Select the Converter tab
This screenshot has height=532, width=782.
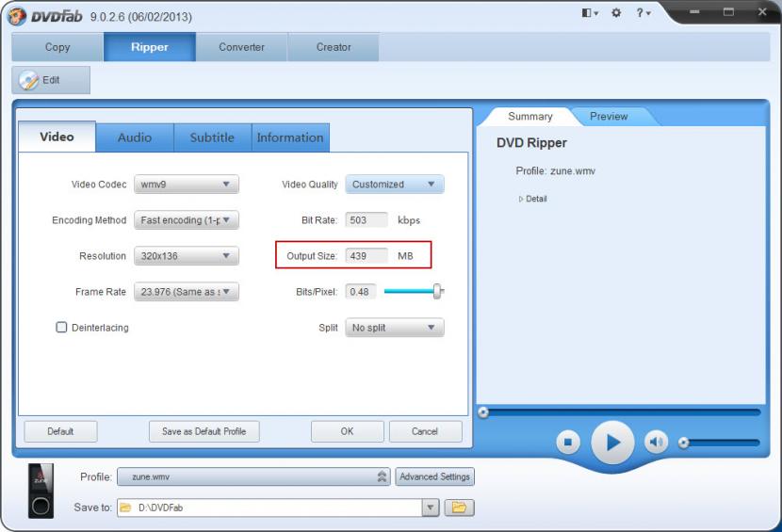point(241,47)
